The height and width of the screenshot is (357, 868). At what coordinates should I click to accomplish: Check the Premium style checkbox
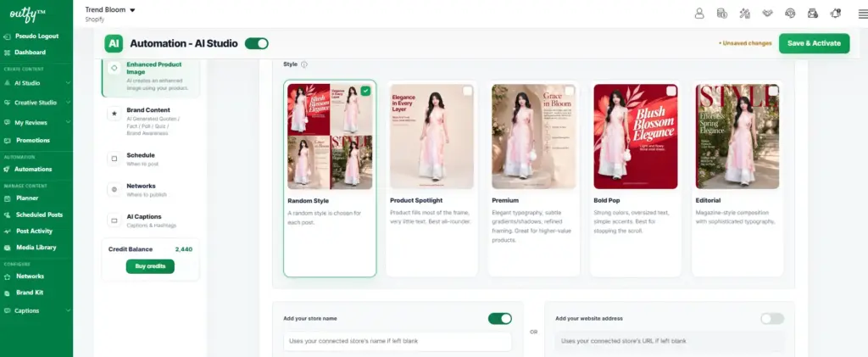[570, 91]
